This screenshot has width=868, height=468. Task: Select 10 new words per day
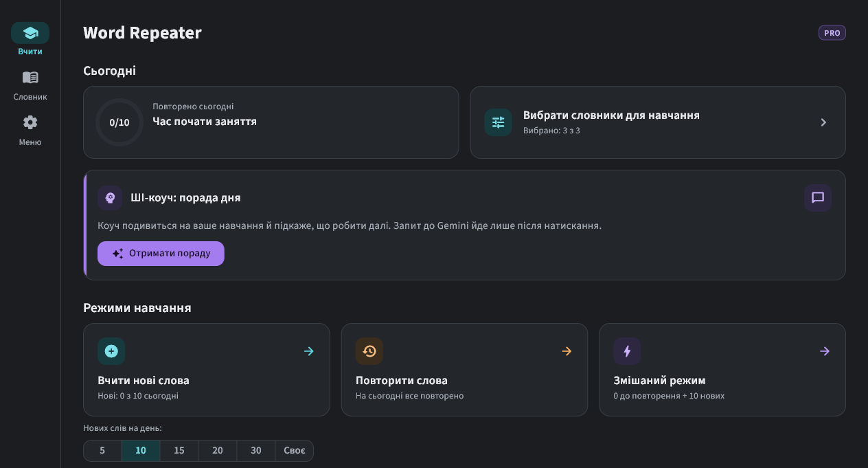pos(141,451)
